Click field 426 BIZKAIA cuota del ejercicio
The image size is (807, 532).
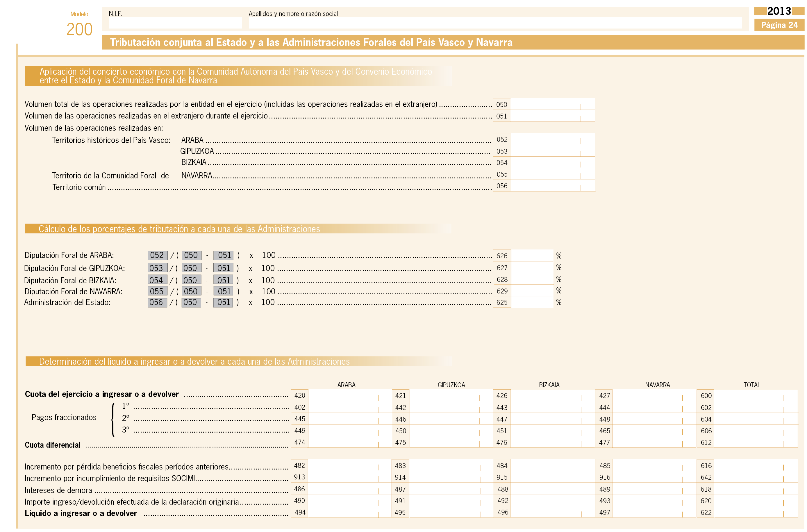tap(552, 395)
